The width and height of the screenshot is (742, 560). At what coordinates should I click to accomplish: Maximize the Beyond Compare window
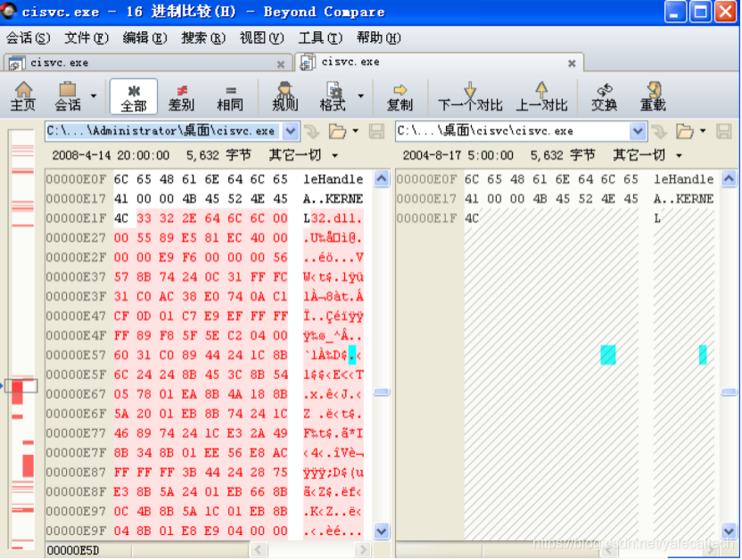pos(700,12)
